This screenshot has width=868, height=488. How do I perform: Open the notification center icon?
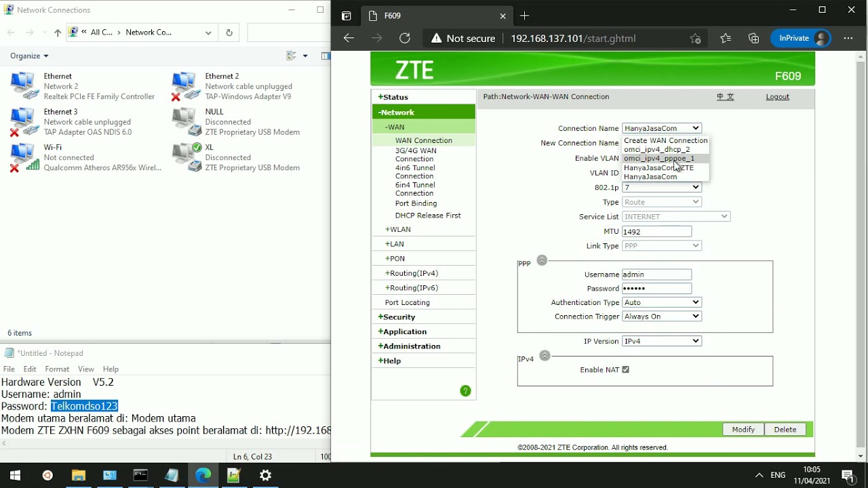click(x=848, y=475)
